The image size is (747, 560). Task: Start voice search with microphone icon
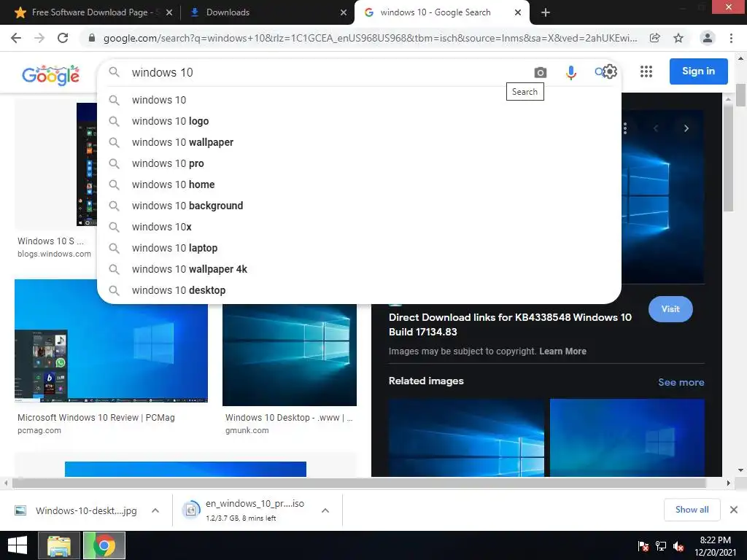pyautogui.click(x=570, y=72)
